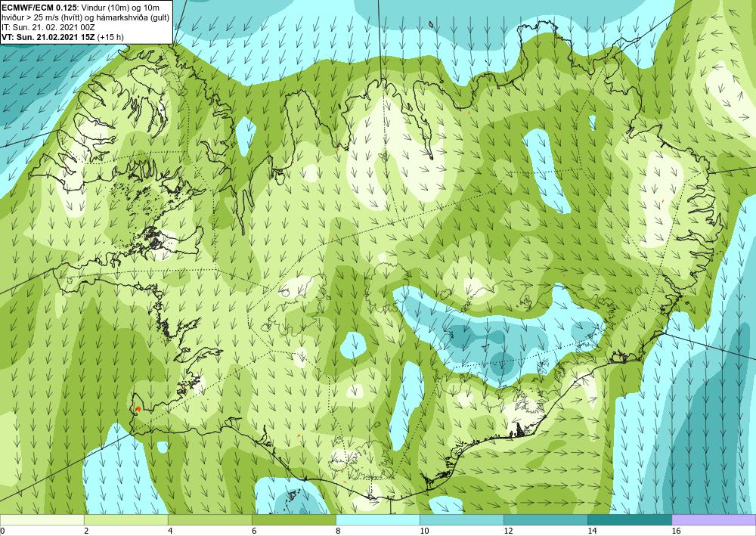Click the legend scale label "8"
This screenshot has height=536, width=756.
tap(338, 531)
